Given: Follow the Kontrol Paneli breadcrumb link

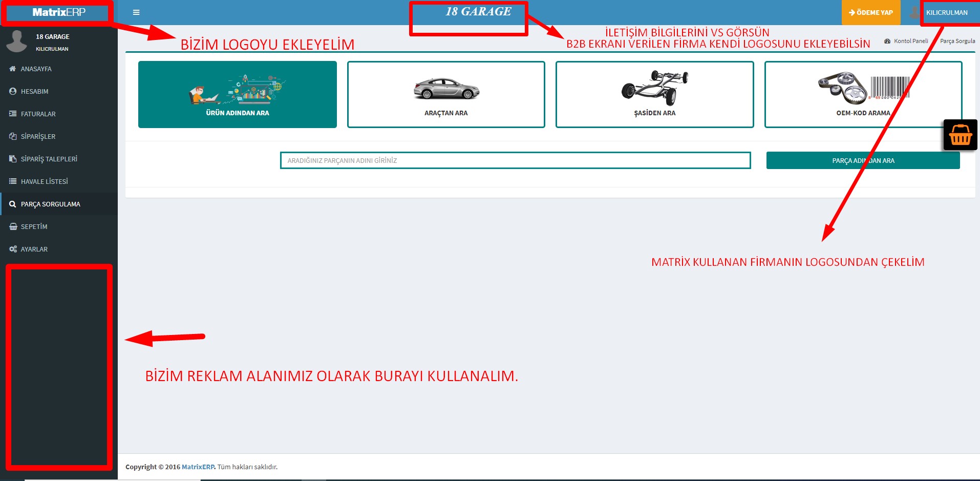Looking at the screenshot, I should pyautogui.click(x=910, y=41).
